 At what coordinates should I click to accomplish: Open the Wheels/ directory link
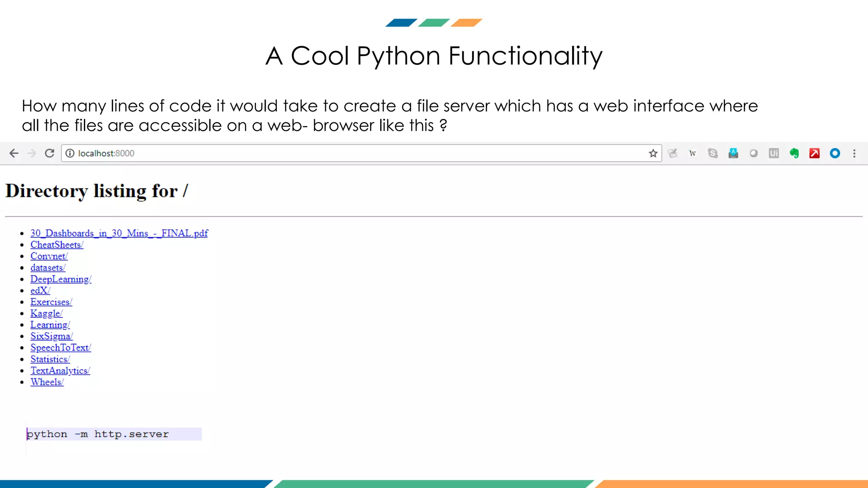47,382
